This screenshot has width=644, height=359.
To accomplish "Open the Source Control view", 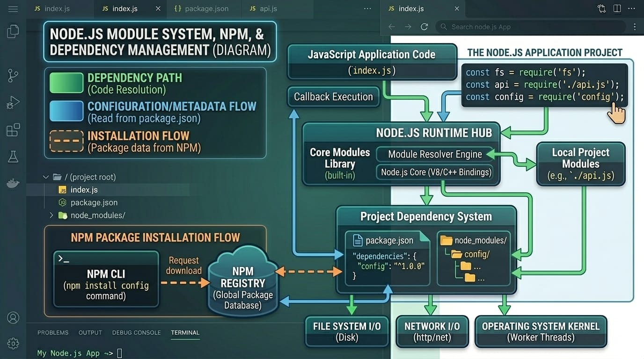I will [x=13, y=75].
